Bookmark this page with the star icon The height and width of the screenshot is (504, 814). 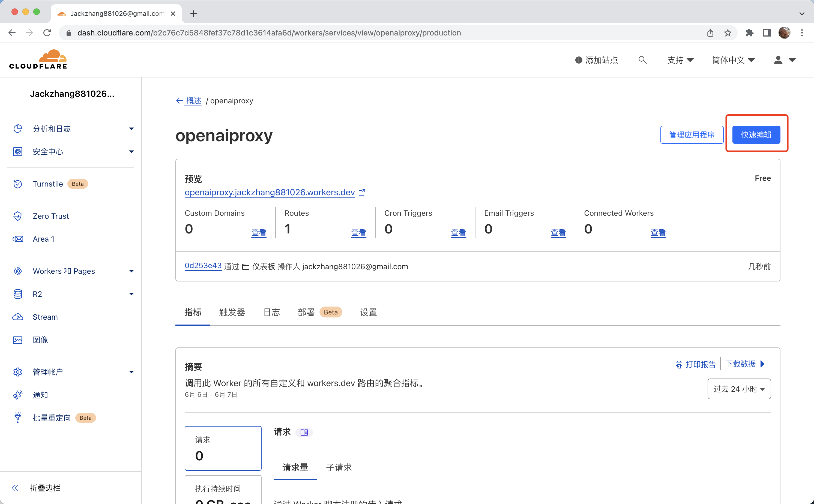tap(728, 33)
